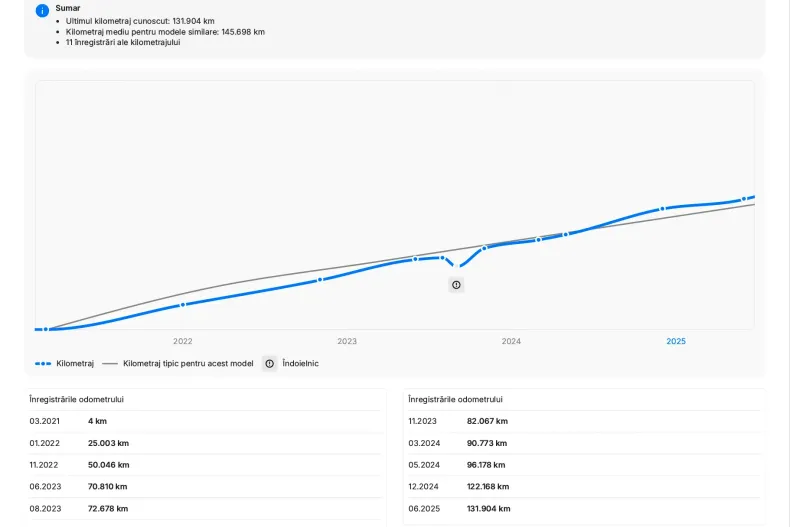Click the 03.2021 odometer record with 4 km
The height and width of the screenshot is (527, 790).
(x=205, y=421)
